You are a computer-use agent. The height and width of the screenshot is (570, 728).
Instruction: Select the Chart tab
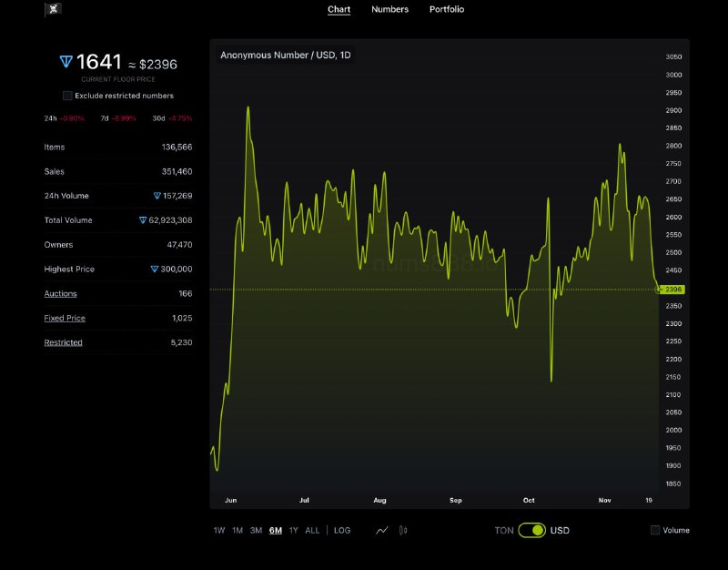(x=339, y=9)
